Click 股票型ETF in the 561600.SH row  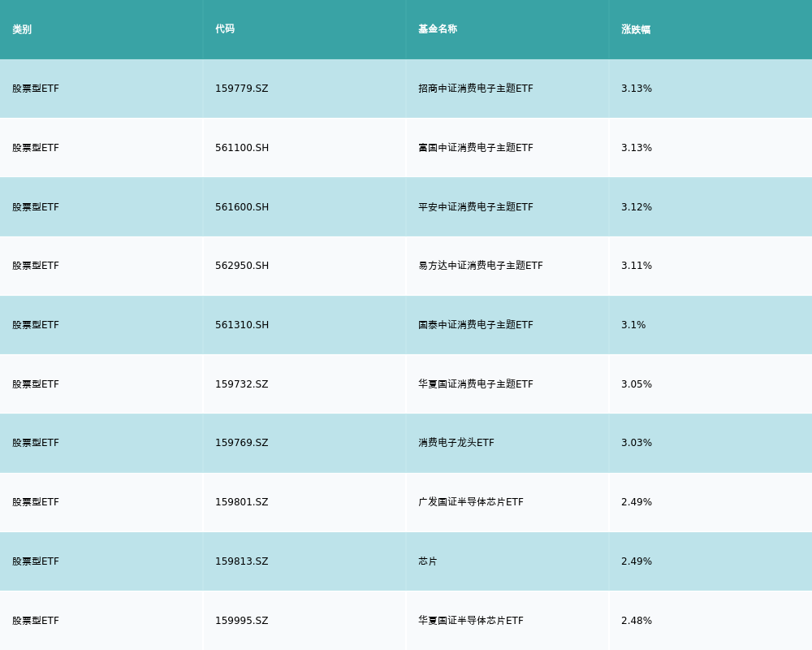pyautogui.click(x=36, y=207)
